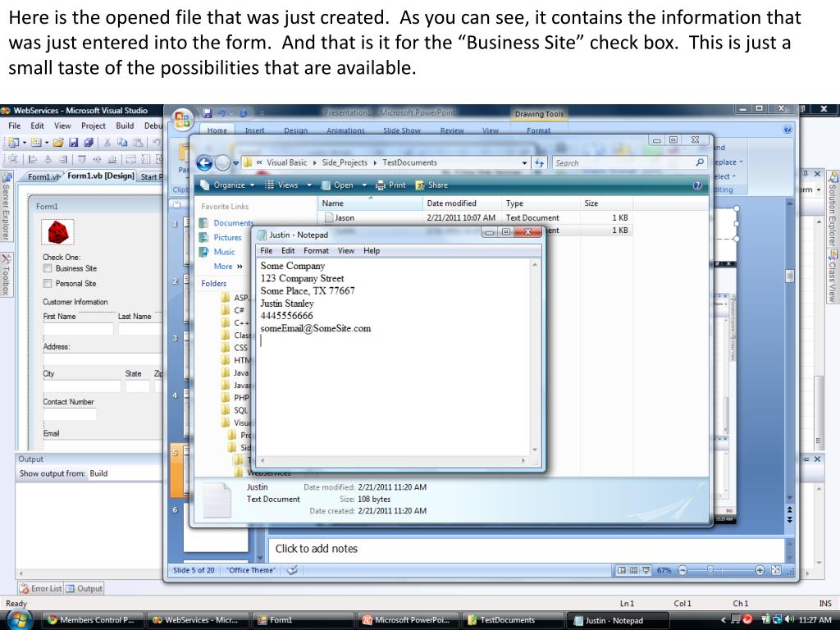Image resolution: width=840 pixels, height=630 pixels.
Task: Click the Cut icon in Visual Studio toolbar
Action: point(107,143)
